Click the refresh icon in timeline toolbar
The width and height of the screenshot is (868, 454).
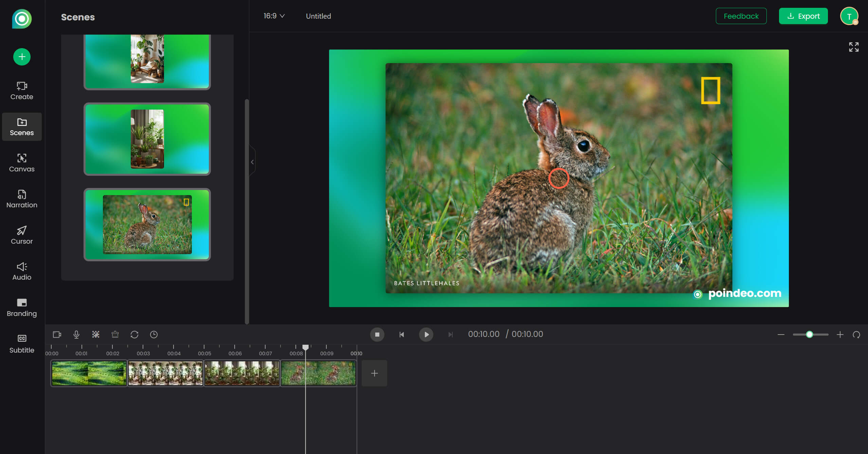click(x=134, y=335)
